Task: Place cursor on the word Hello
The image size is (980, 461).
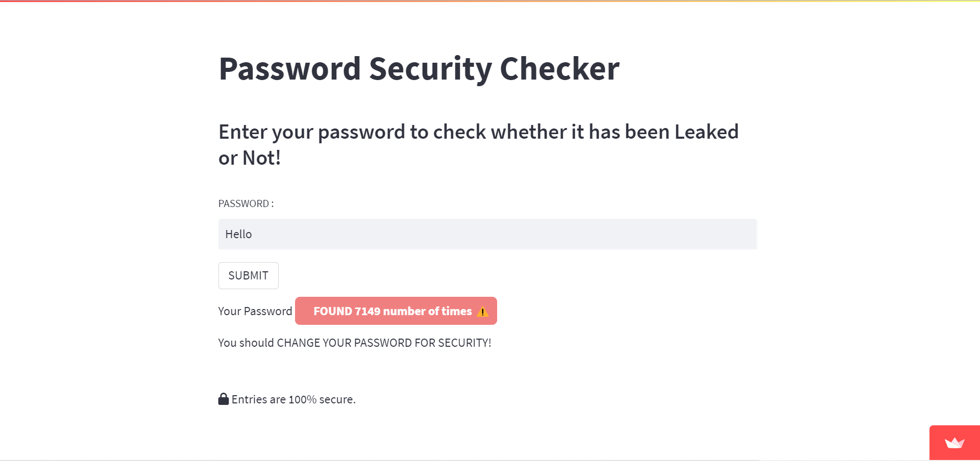Action: [238, 234]
